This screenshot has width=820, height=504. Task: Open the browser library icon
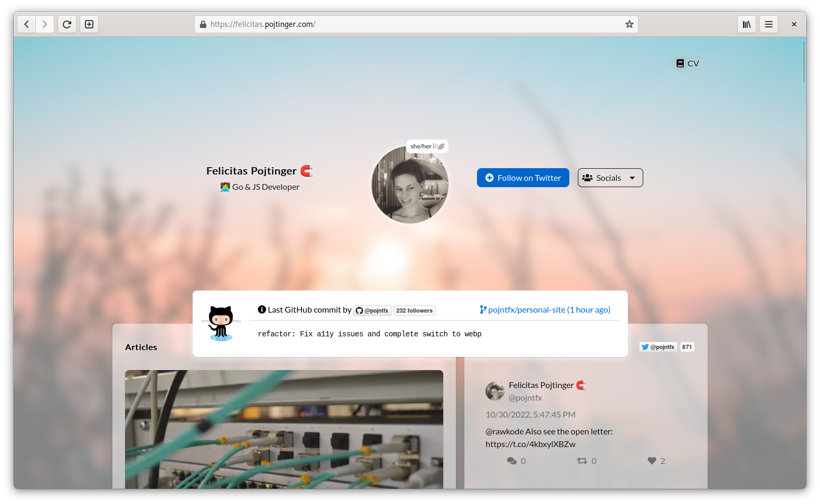[x=746, y=24]
